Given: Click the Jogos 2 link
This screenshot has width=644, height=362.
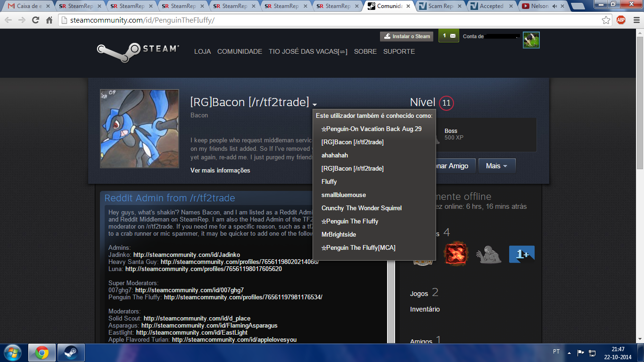Looking at the screenshot, I should [x=424, y=293].
